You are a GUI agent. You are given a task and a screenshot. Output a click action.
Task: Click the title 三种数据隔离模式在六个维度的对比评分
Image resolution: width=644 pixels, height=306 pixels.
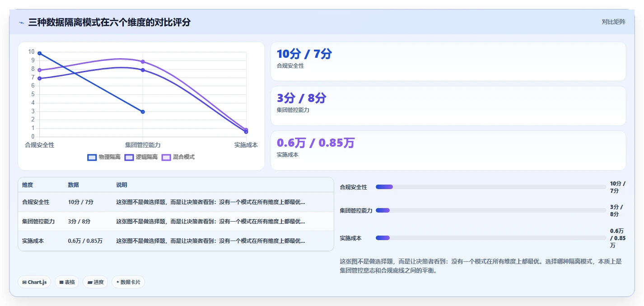pos(109,22)
